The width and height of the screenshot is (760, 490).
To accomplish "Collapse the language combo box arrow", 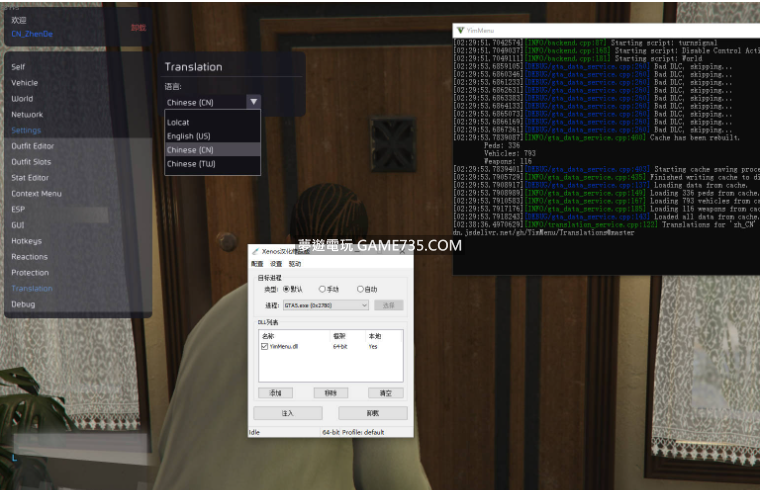I will 253,102.
